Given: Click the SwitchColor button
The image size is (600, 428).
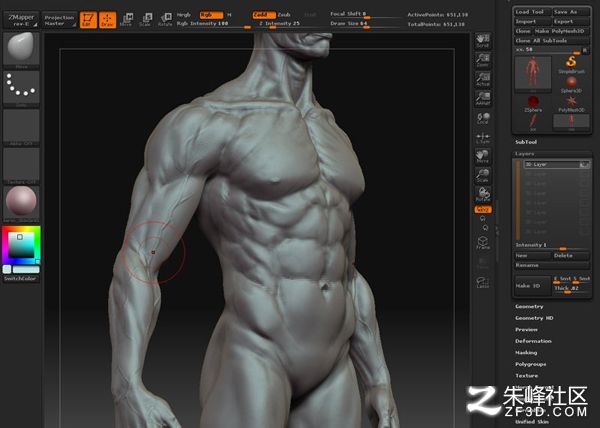Looking at the screenshot, I should point(21,278).
